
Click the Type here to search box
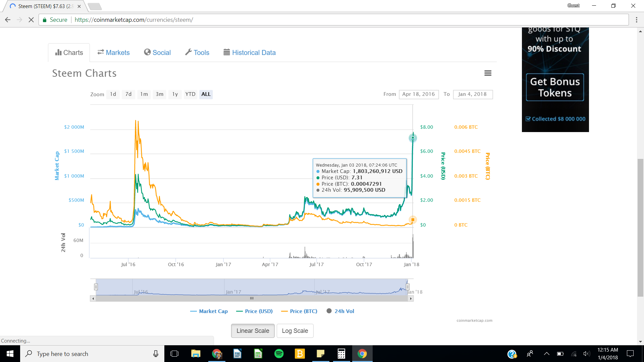click(92, 354)
